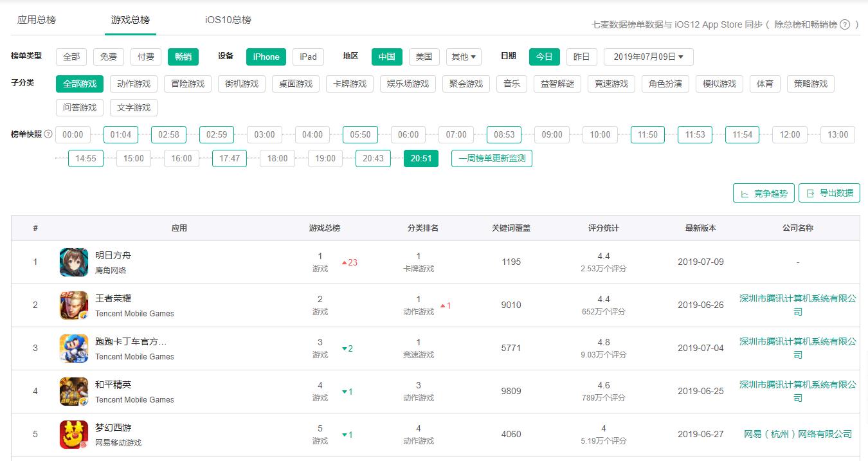Image resolution: width=868 pixels, height=461 pixels.
Task: Filter by 体育 subcategory
Action: 765,84
